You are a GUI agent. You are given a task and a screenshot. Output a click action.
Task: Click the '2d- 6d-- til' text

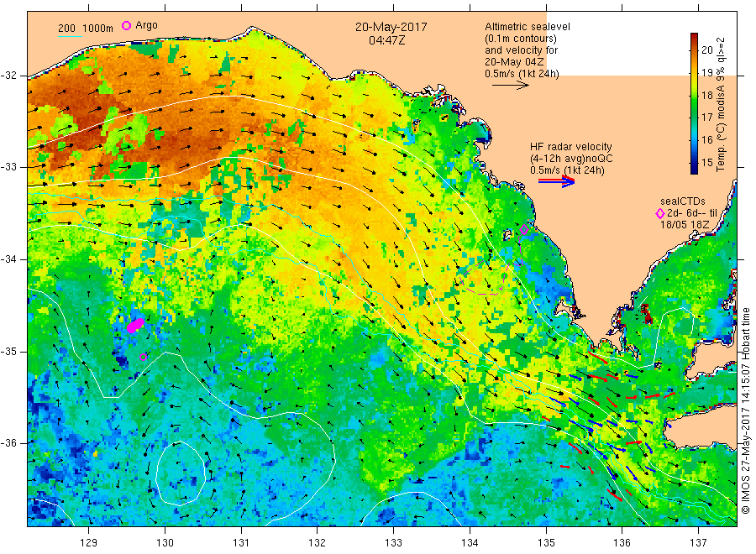(692, 213)
